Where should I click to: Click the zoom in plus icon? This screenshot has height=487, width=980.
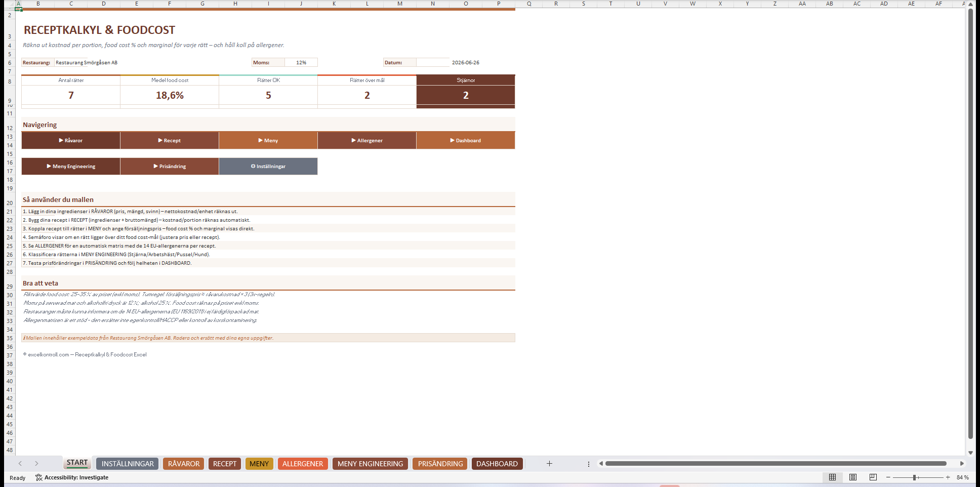click(x=948, y=477)
